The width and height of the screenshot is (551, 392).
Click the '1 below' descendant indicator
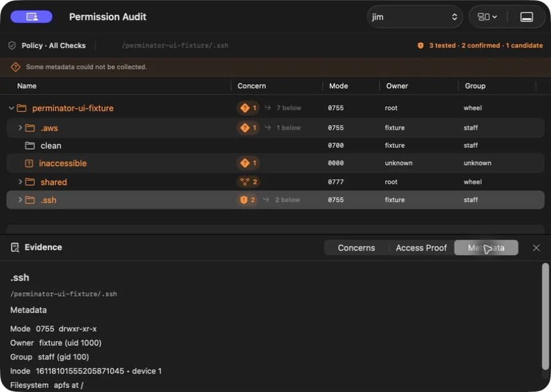(x=283, y=127)
